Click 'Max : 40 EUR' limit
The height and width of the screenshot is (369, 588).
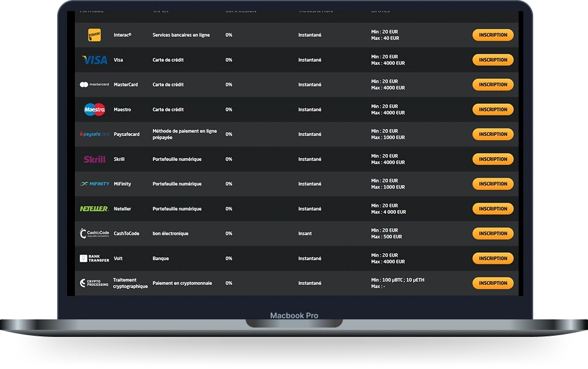(385, 39)
